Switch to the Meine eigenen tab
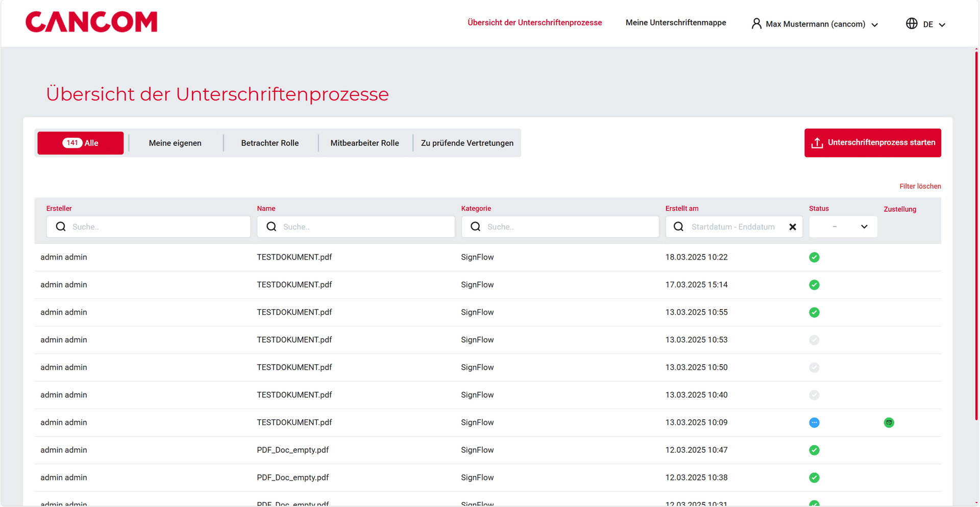This screenshot has width=980, height=507. pos(175,143)
